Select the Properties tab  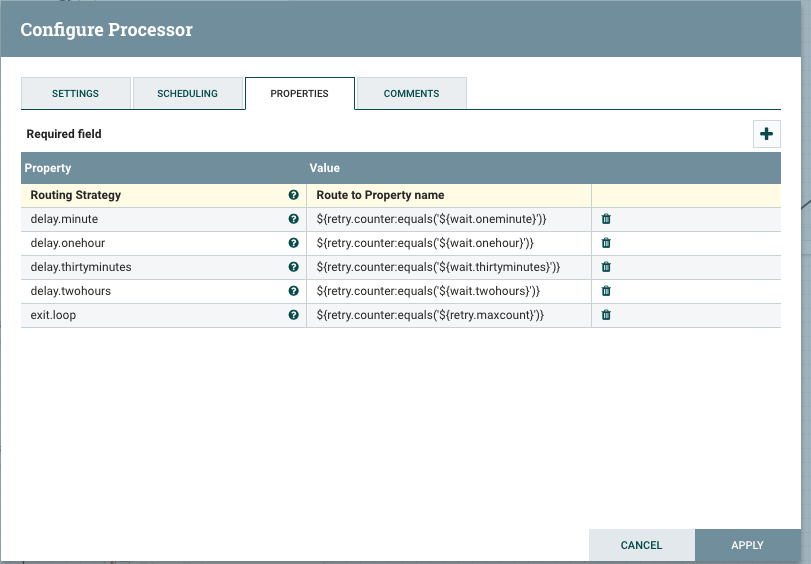[x=299, y=93]
